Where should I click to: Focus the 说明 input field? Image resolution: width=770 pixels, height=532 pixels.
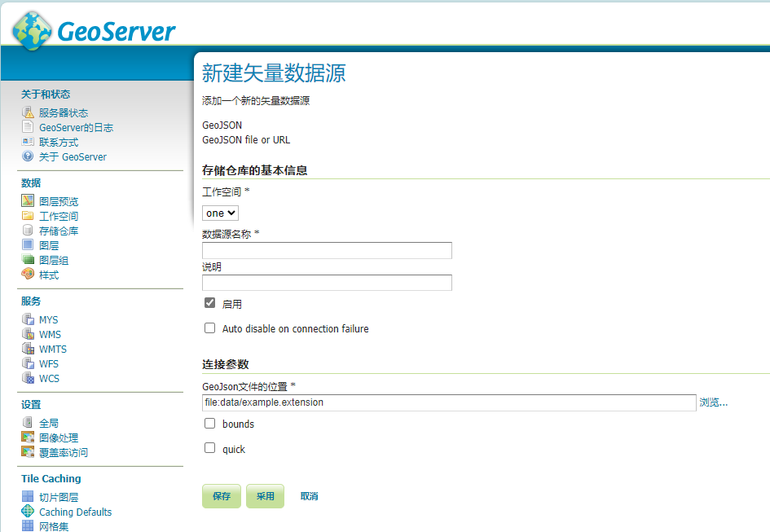(327, 283)
